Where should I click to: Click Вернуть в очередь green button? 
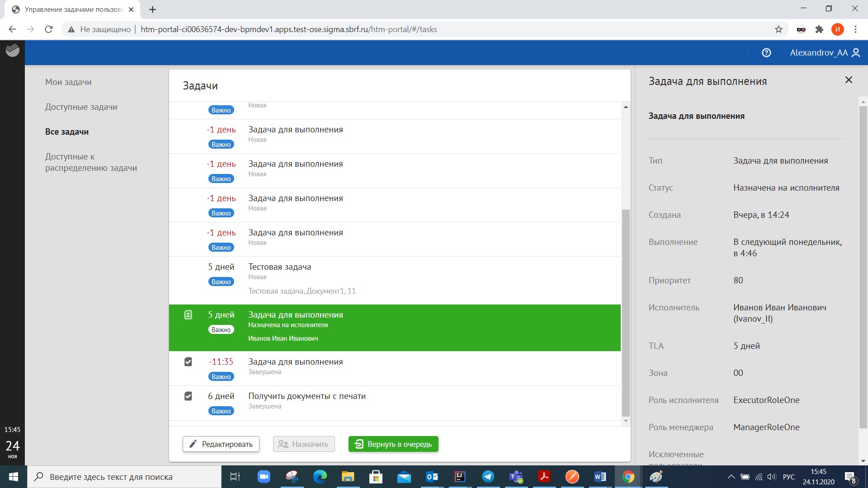393,444
